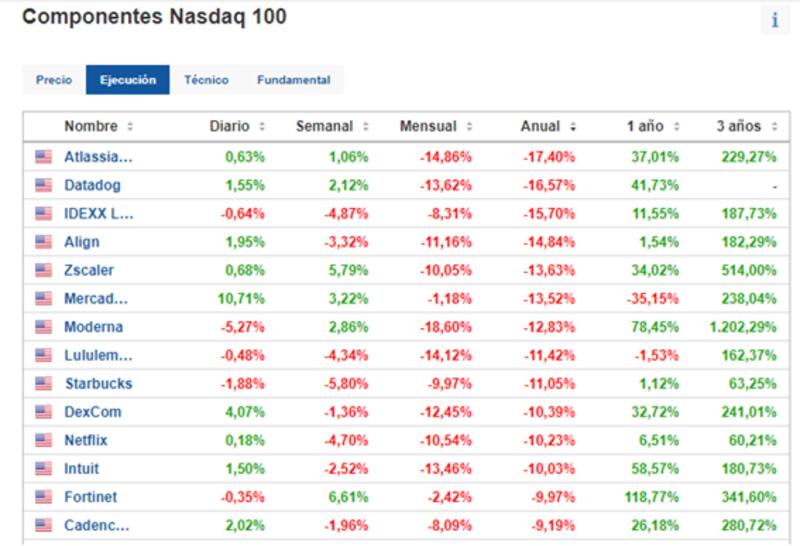Image resolution: width=800 pixels, height=546 pixels.
Task: Switch to the Precio tab
Action: pyautogui.click(x=54, y=80)
